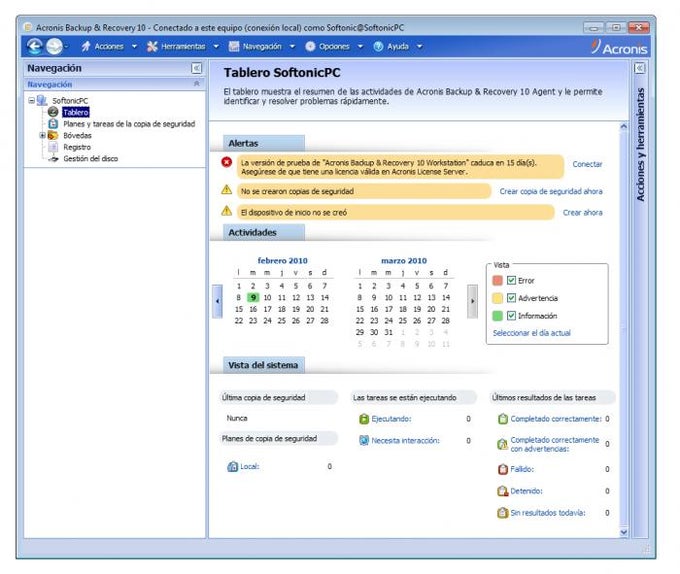Click the Bóvedas vault icon
The height and width of the screenshot is (574, 680).
tap(53, 136)
